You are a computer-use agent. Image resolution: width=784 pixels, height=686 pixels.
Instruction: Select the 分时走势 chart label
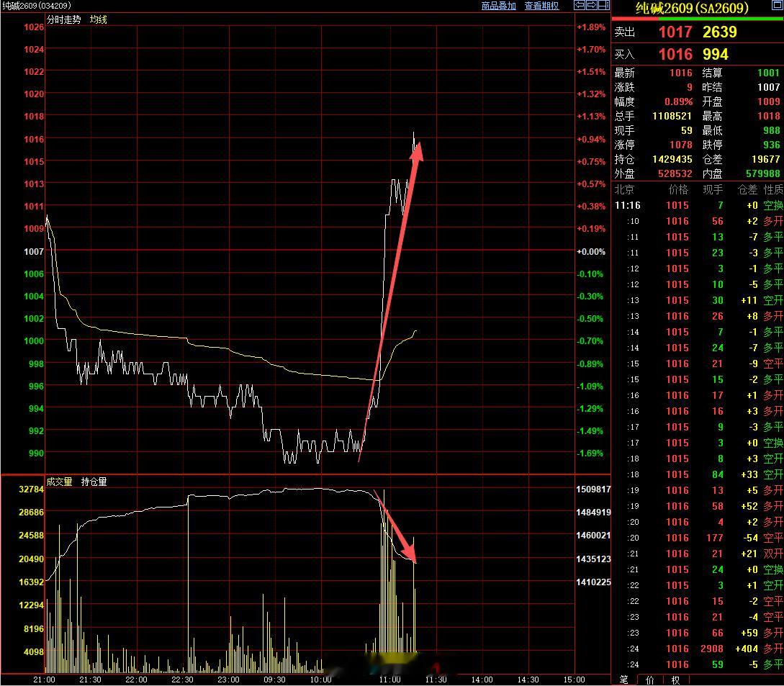63,19
